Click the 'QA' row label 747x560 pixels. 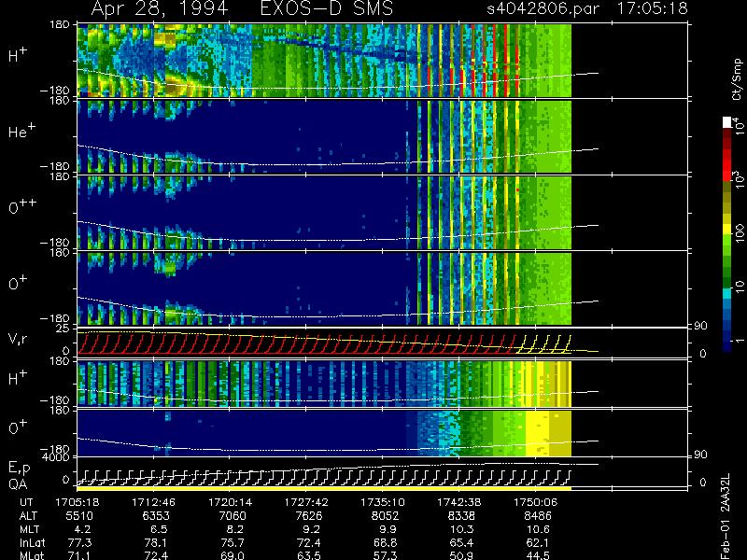18,483
